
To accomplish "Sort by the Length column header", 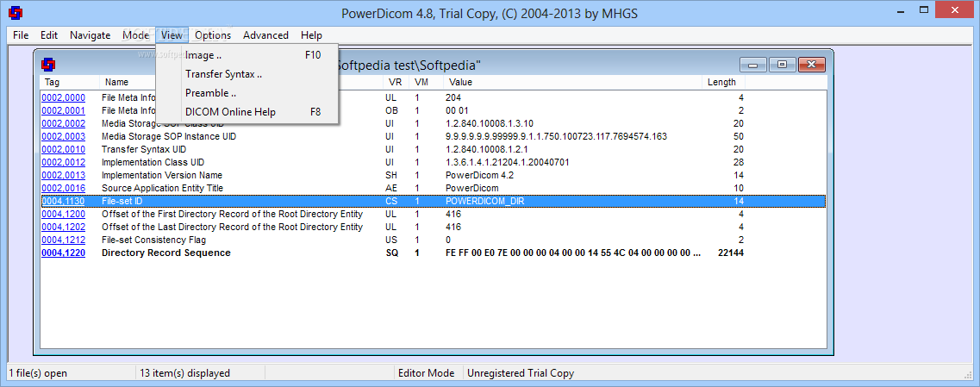I will click(x=721, y=82).
